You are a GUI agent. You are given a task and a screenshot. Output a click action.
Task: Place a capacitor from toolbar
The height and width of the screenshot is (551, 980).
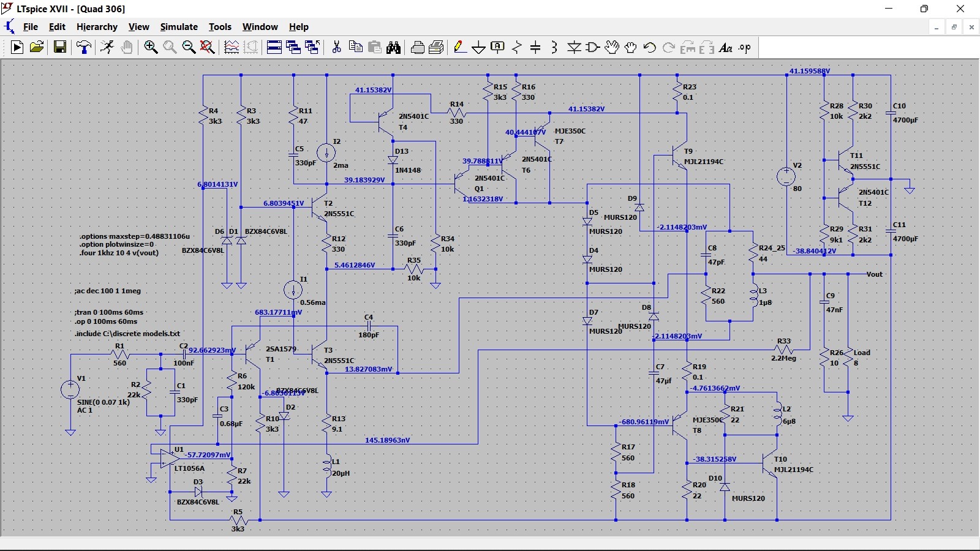tap(535, 47)
